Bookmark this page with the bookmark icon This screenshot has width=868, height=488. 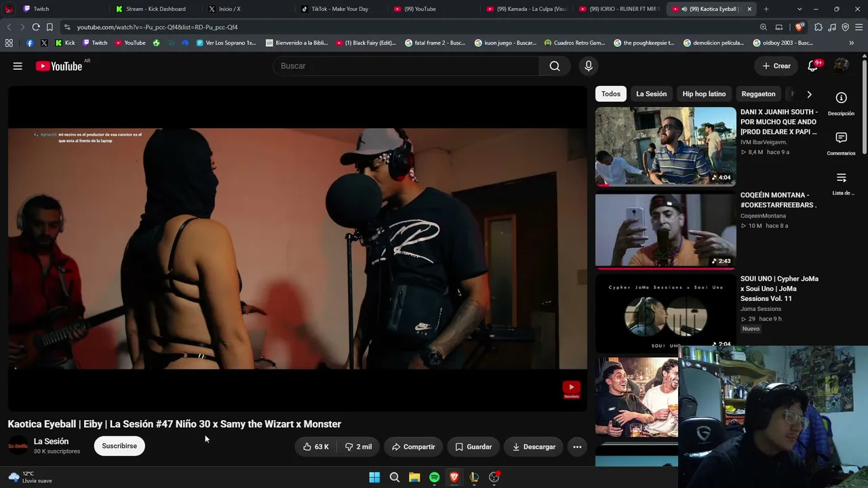pyautogui.click(x=50, y=27)
